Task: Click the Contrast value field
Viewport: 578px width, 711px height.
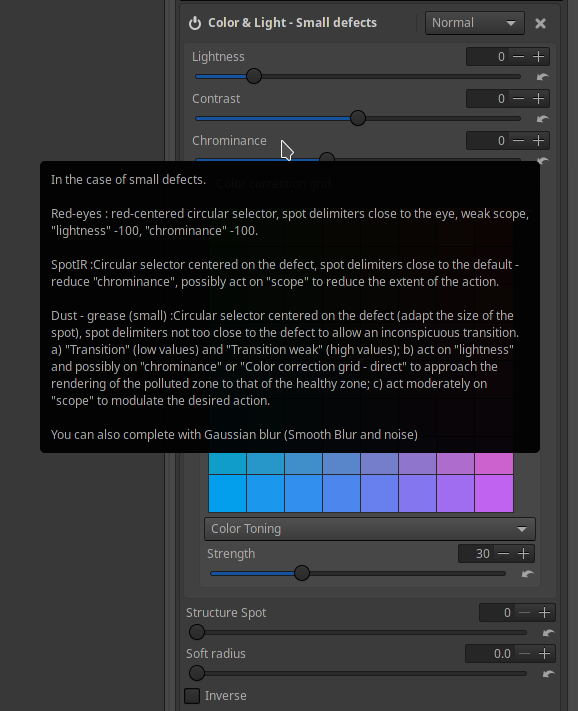Action: 487,99
